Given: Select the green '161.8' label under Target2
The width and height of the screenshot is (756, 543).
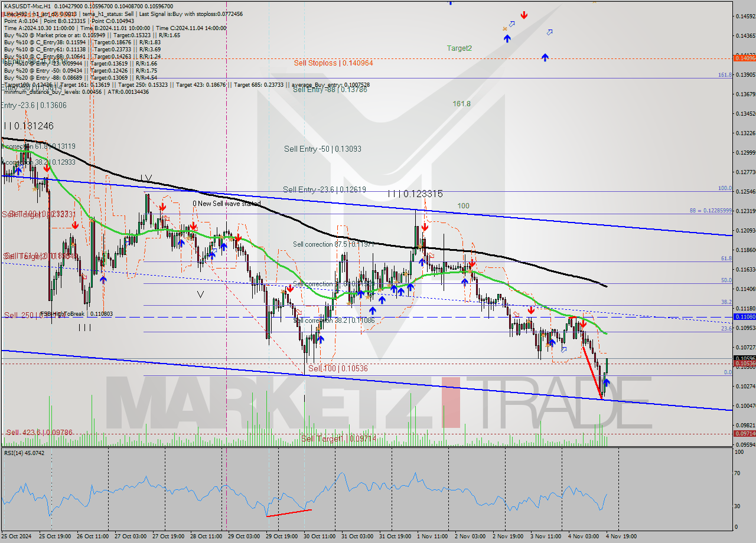Looking at the screenshot, I should [x=462, y=104].
